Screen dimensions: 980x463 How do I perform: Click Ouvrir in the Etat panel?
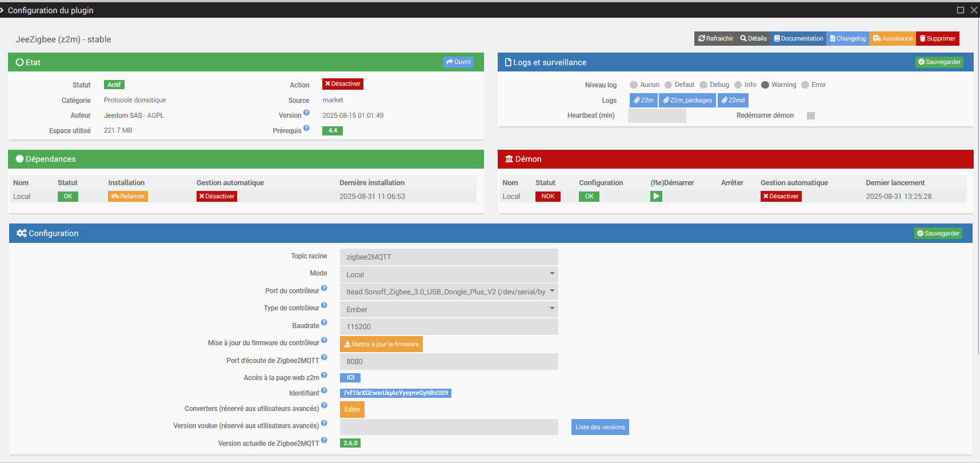[459, 62]
